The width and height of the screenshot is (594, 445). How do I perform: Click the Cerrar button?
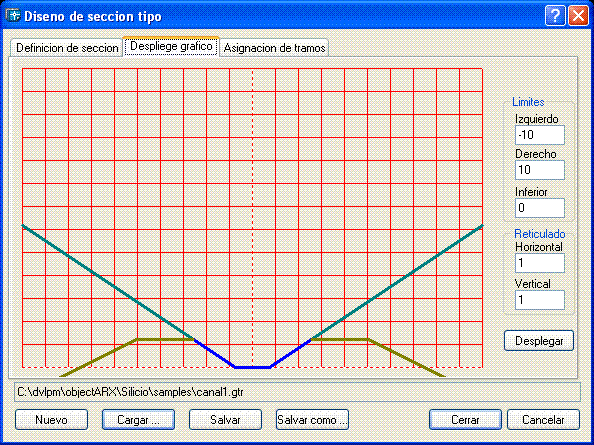pyautogui.click(x=465, y=420)
